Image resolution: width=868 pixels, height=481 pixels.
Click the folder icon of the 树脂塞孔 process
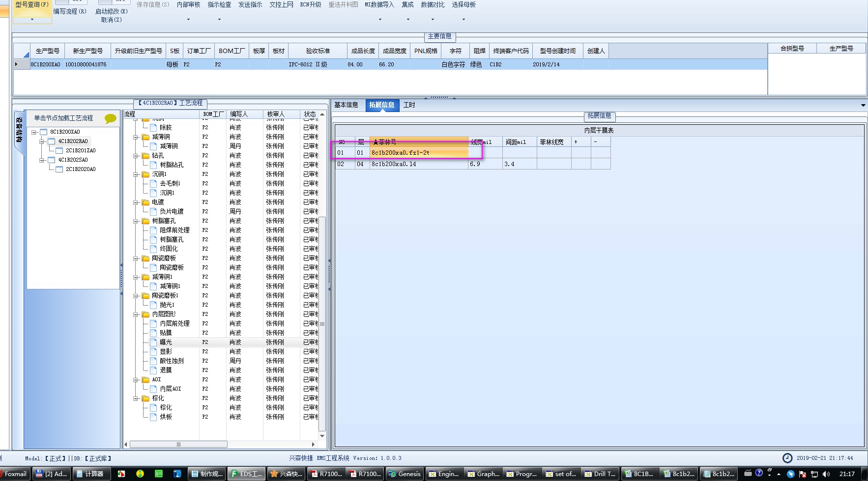[x=145, y=221]
